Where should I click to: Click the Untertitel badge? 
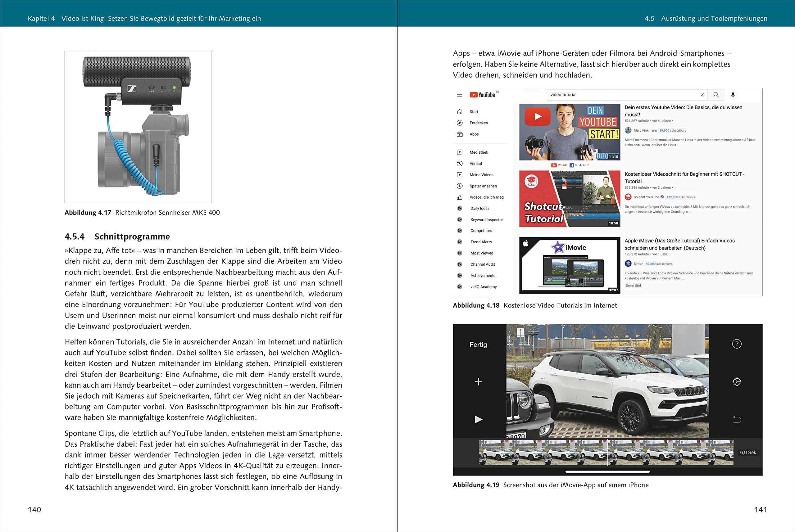pyautogui.click(x=633, y=286)
